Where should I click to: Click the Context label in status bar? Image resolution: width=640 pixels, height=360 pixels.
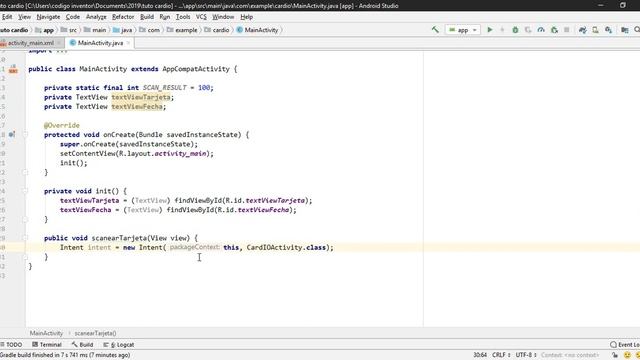point(570,355)
